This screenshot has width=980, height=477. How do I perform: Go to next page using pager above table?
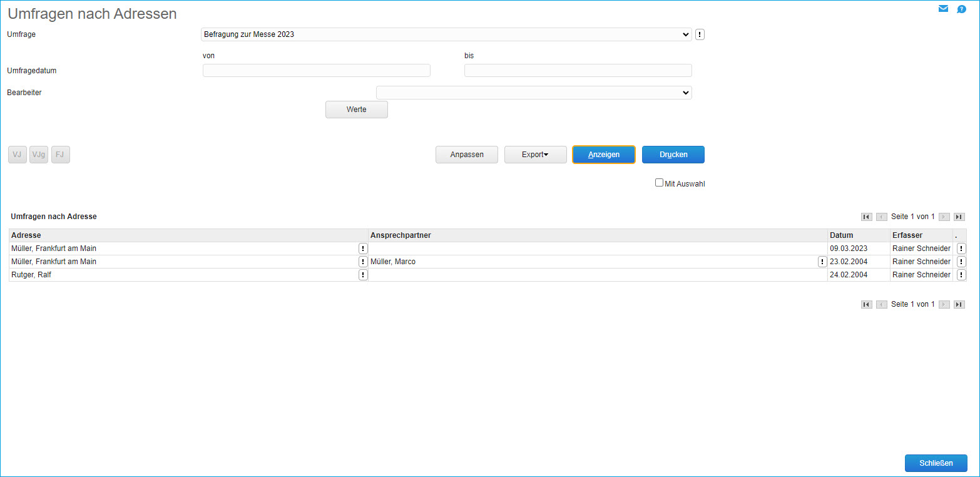pos(944,217)
